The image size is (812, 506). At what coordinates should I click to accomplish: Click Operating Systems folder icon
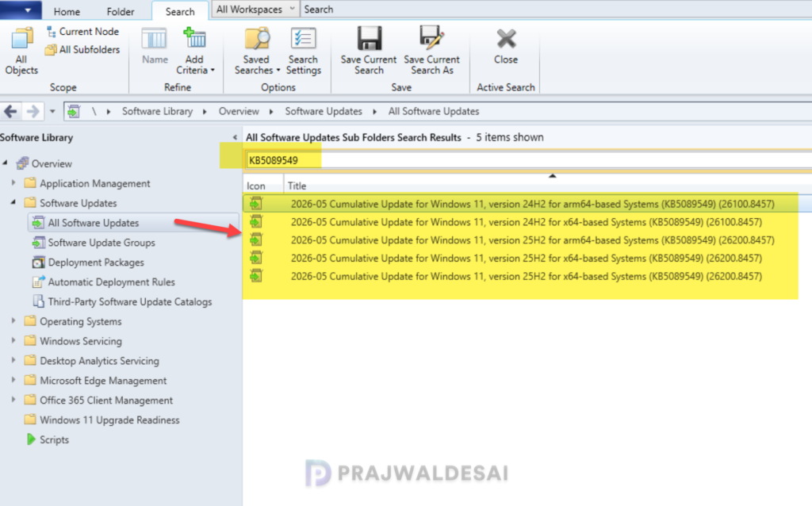pyautogui.click(x=31, y=321)
